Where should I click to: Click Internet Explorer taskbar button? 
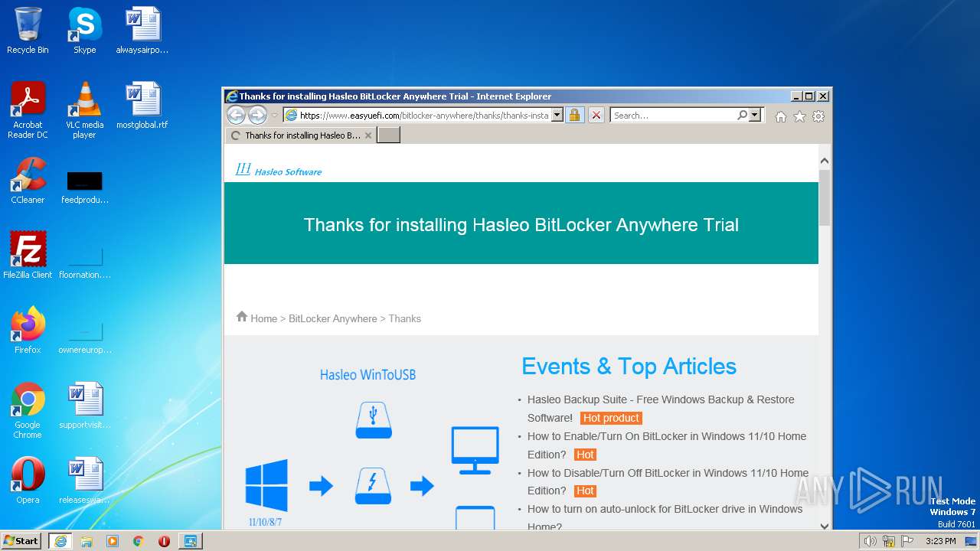click(x=60, y=541)
